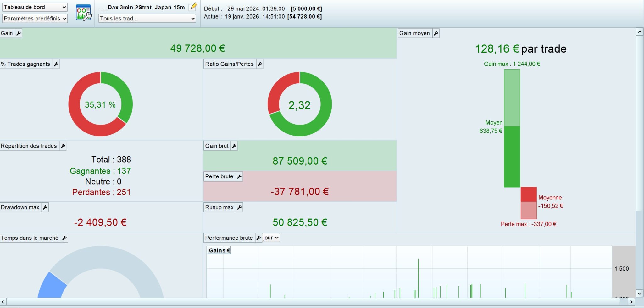Click horizontal scrollbar right arrow
This screenshot has width=644, height=308.
[x=631, y=302]
